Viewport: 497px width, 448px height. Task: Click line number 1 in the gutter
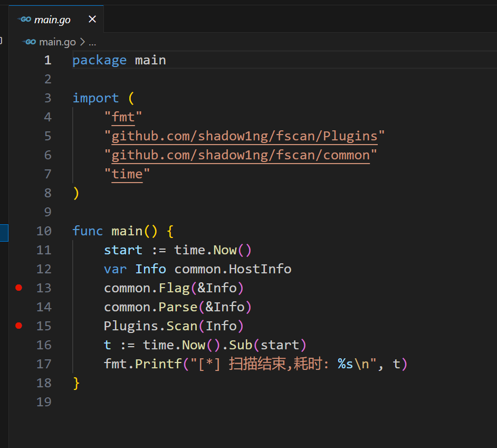(48, 60)
